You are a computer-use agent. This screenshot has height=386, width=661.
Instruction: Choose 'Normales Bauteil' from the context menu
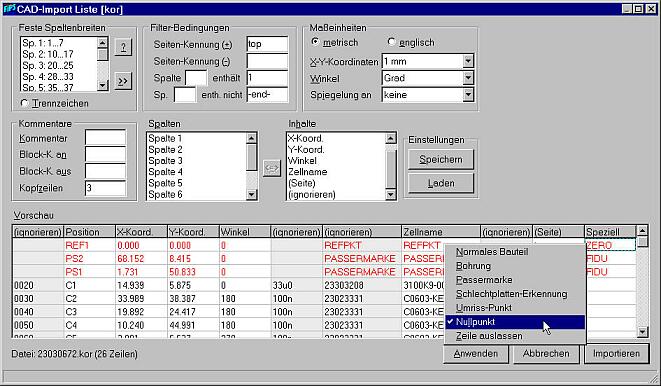[515, 252]
